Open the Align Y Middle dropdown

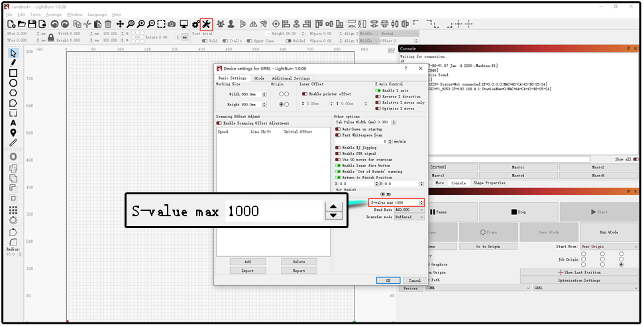point(368,40)
